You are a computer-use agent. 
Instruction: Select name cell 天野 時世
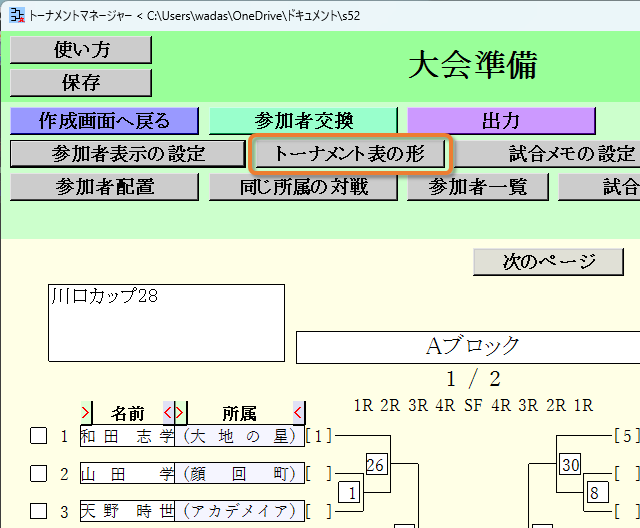tap(127, 511)
